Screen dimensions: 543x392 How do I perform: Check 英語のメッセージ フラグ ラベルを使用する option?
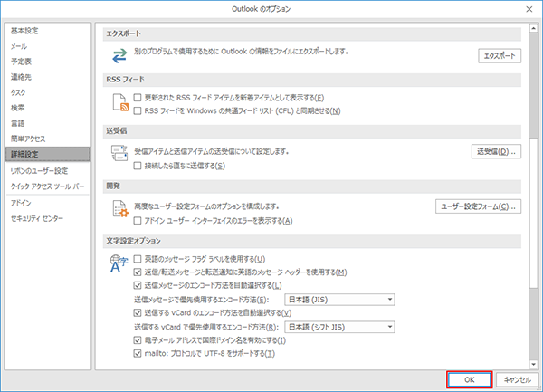138,260
